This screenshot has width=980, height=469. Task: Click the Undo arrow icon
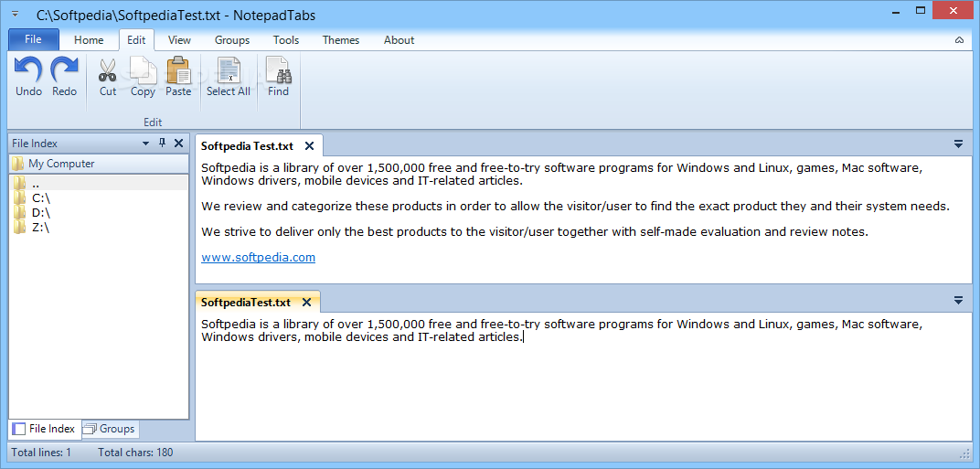28,69
